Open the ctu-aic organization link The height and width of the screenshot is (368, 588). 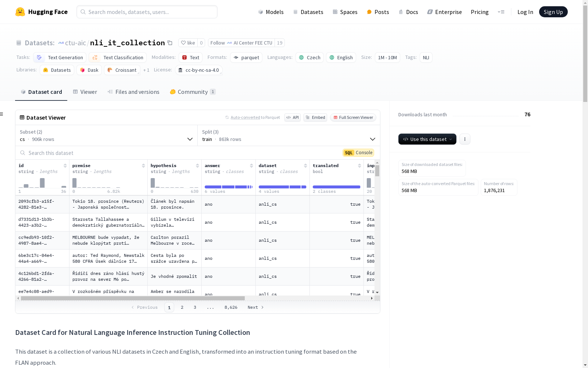75,43
